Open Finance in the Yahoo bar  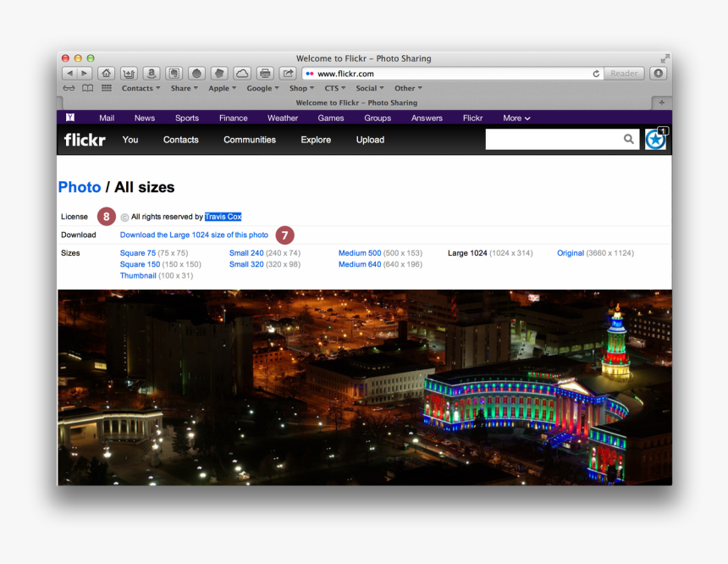(x=233, y=118)
